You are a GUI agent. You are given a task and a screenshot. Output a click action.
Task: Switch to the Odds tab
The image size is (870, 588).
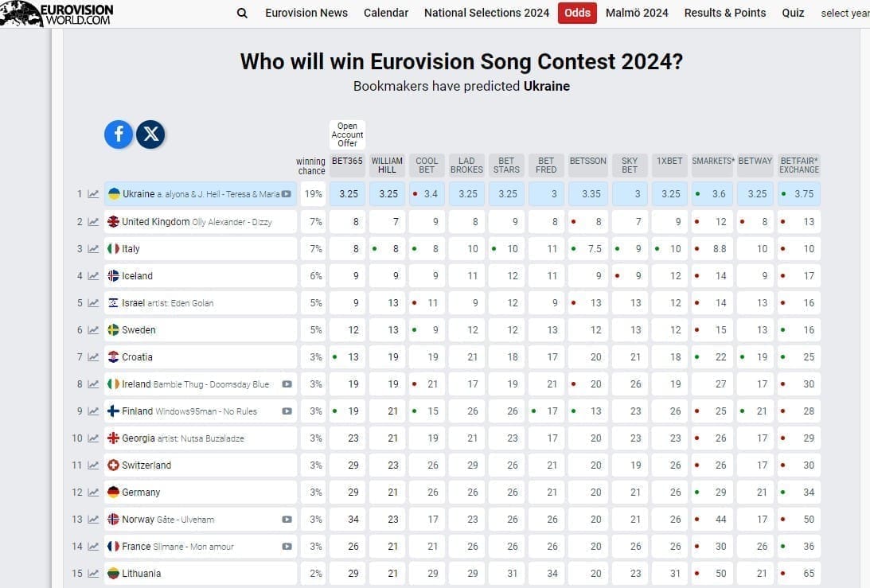[577, 13]
